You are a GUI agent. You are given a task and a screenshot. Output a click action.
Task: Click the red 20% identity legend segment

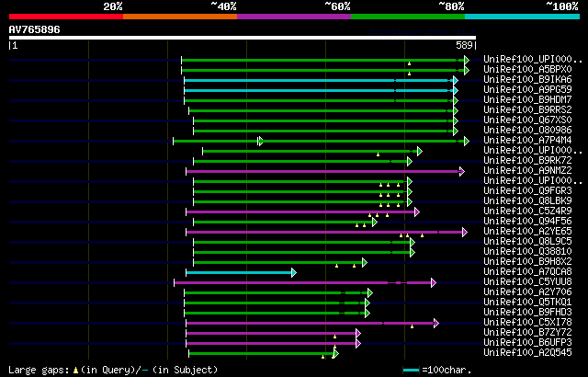(x=66, y=17)
